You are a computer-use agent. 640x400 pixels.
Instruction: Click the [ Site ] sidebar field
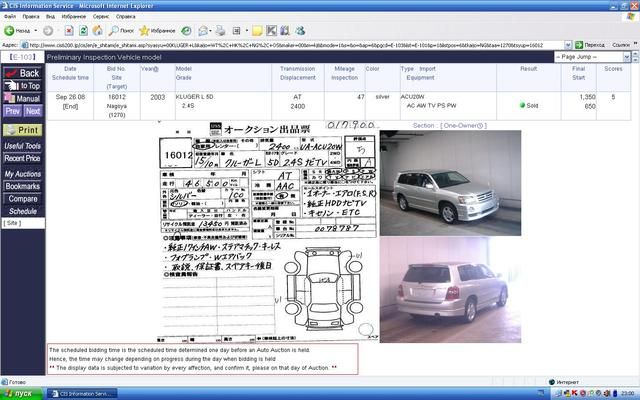pos(23,223)
